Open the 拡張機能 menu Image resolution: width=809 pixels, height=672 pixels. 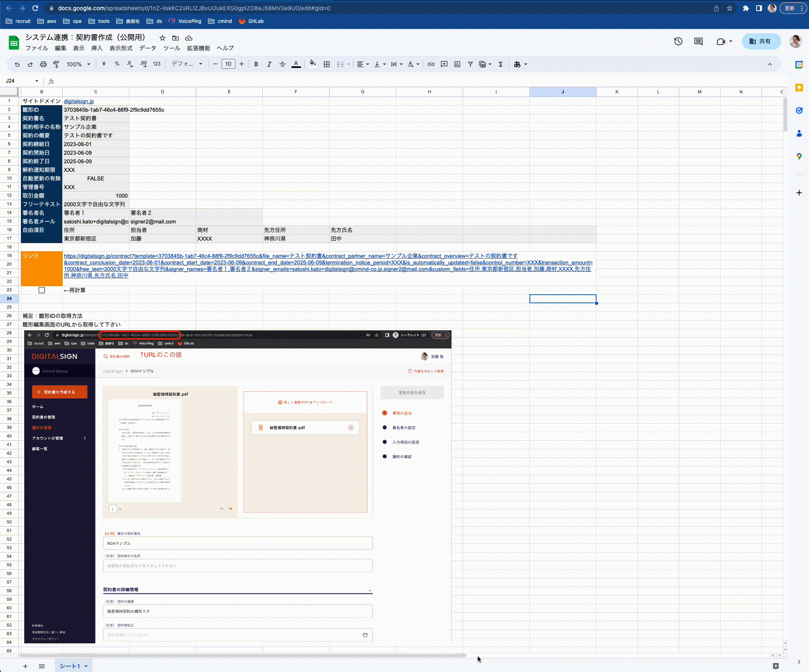198,48
